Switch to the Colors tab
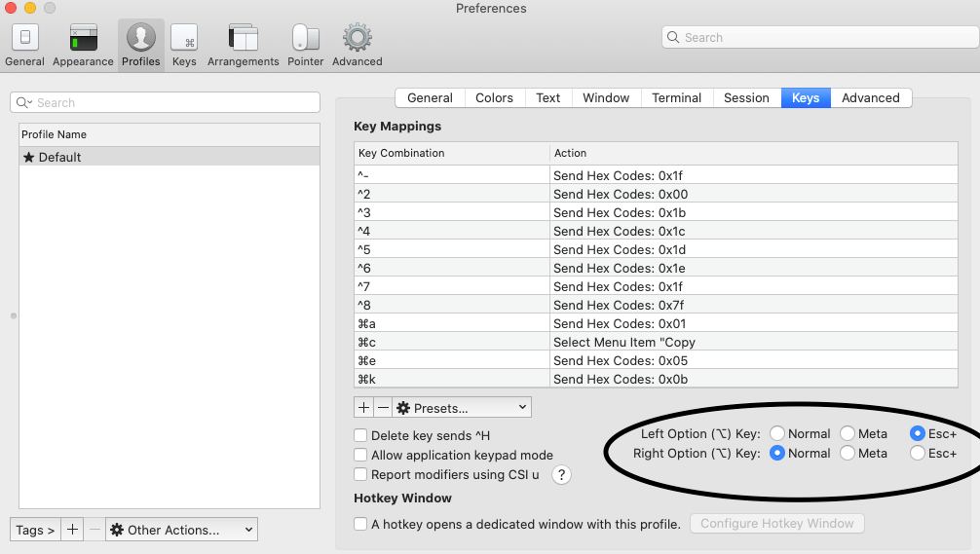This screenshot has width=980, height=554. (494, 98)
